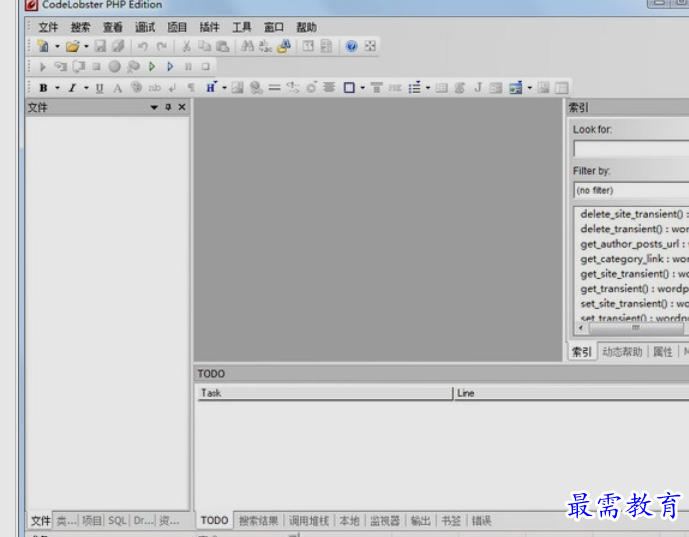Click the breakpoint circle icon
This screenshot has height=537, width=689.
click(x=114, y=66)
